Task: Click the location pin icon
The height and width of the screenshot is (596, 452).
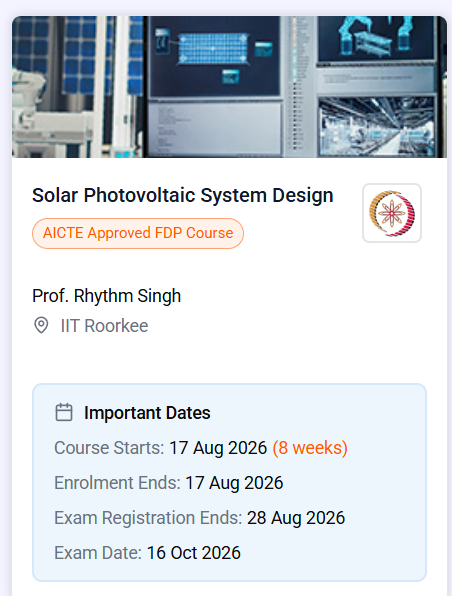Action: point(41,325)
